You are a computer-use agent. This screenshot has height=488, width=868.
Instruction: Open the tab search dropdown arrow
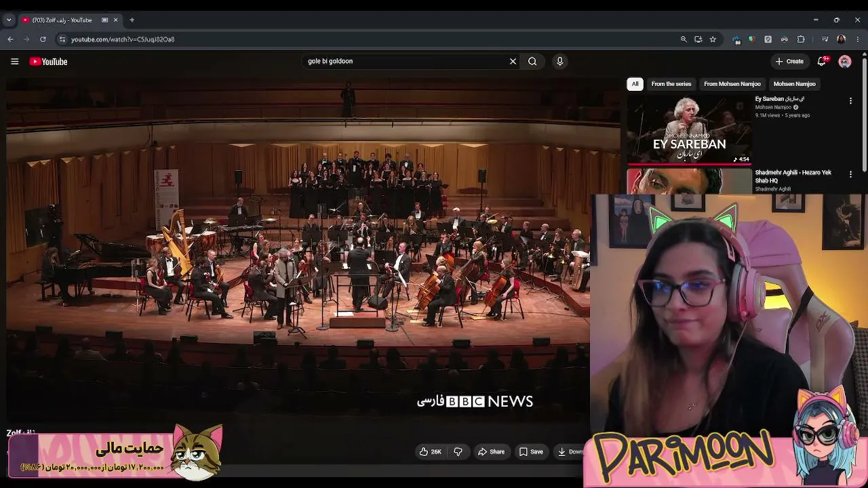coord(9,20)
